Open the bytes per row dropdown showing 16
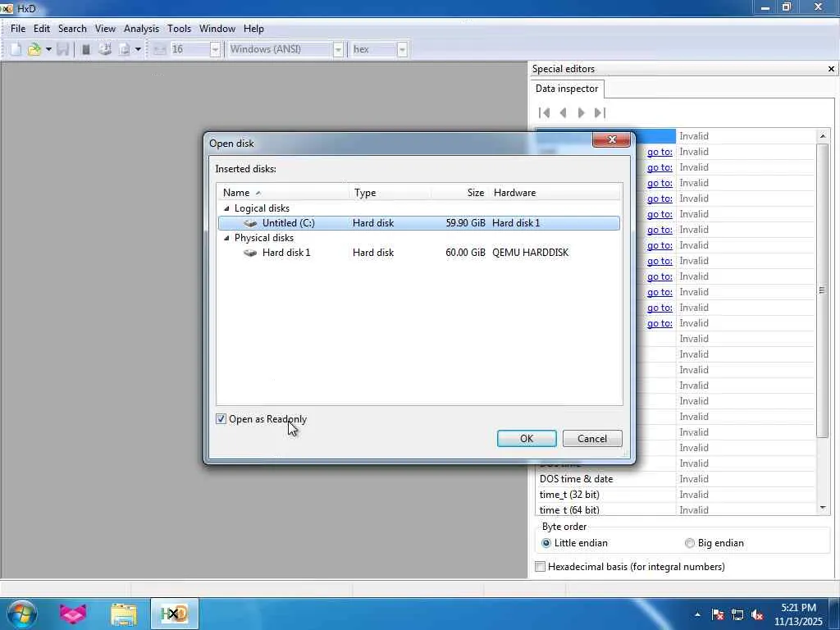The height and width of the screenshot is (630, 840). click(x=215, y=49)
